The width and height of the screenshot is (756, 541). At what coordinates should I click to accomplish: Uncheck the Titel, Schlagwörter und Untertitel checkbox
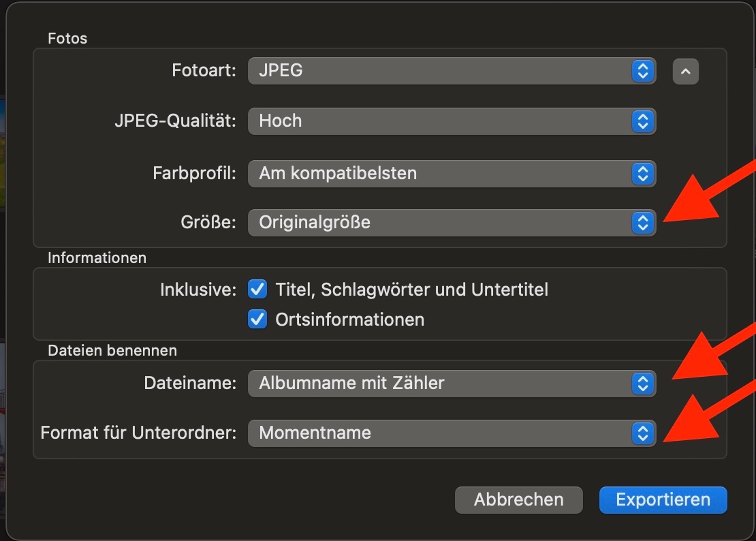pyautogui.click(x=257, y=290)
